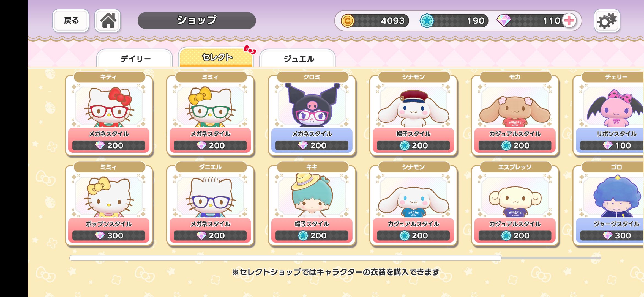Image resolution: width=644 pixels, height=297 pixels.
Task: Open the settings gear icon
Action: [607, 21]
